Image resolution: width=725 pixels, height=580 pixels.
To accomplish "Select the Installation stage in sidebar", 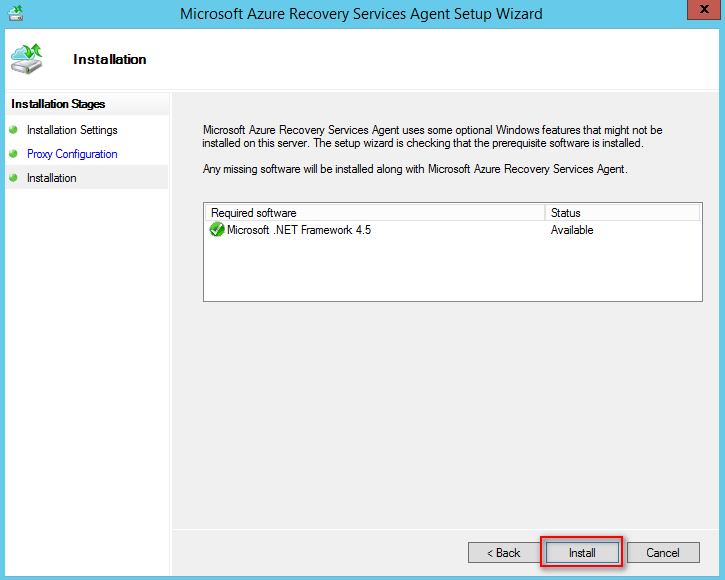I will (52, 178).
